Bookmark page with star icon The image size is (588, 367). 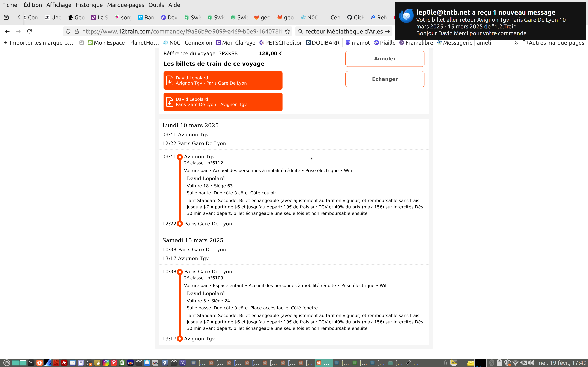tap(287, 31)
